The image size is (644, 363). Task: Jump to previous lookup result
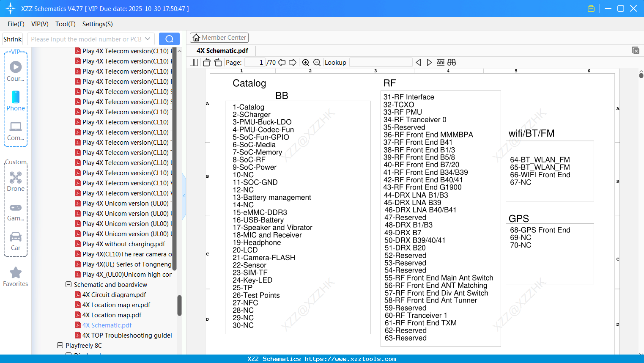pos(418,62)
